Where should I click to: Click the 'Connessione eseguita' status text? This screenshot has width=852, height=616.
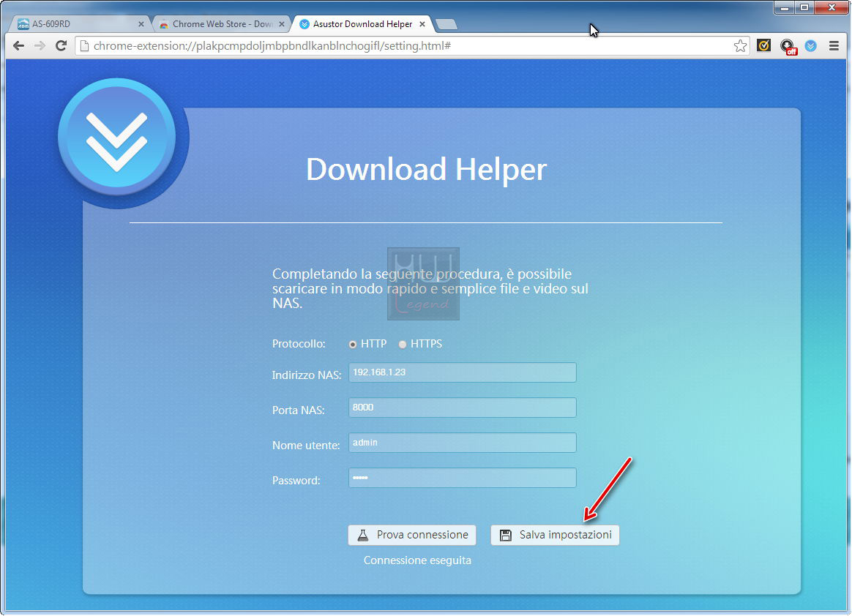point(417,560)
